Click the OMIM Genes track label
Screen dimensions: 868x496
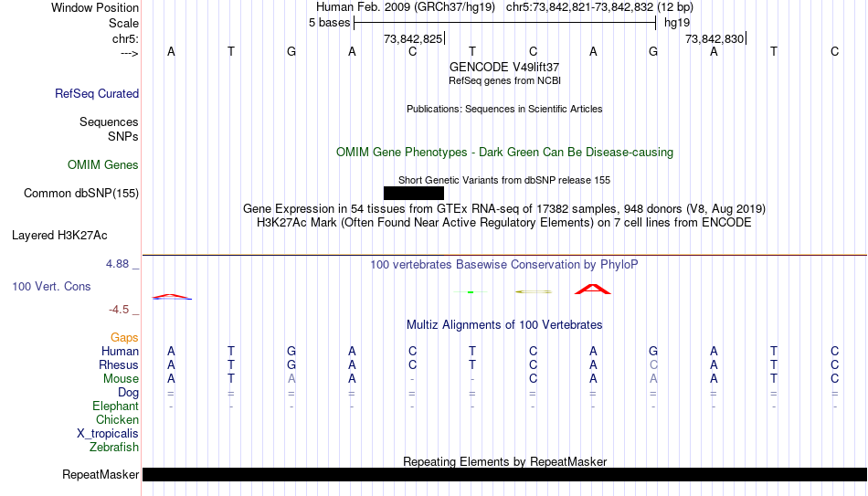102,165
